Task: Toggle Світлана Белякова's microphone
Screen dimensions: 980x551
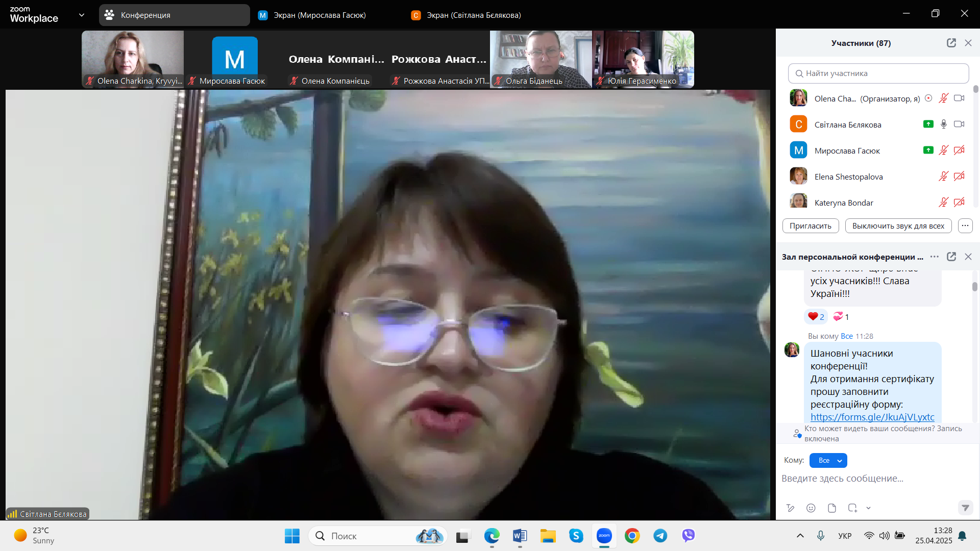Action: click(x=943, y=124)
